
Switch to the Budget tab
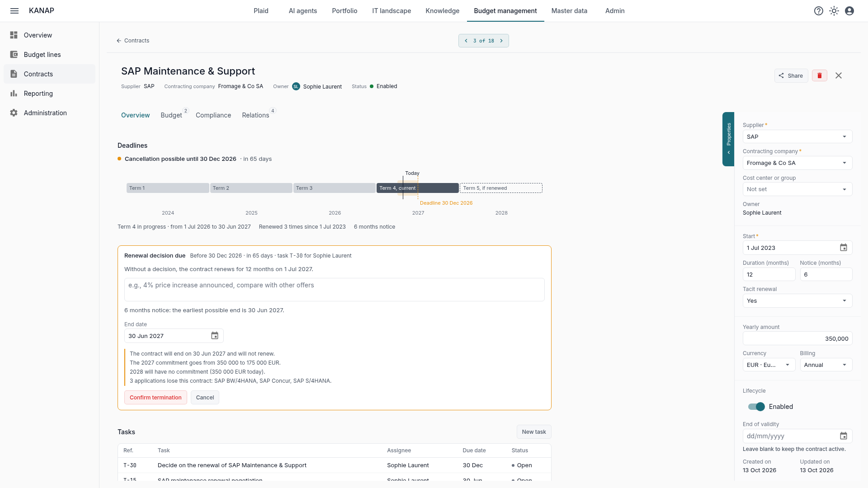(171, 115)
